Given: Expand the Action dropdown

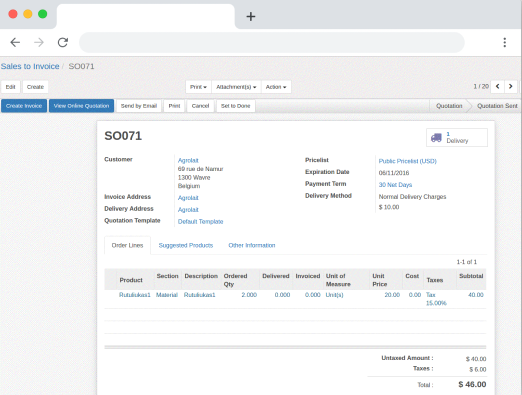Looking at the screenshot, I should pyautogui.click(x=276, y=87).
